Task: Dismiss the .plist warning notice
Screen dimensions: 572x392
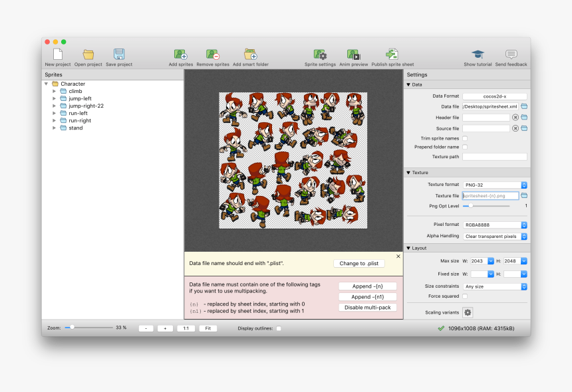Action: [398, 256]
